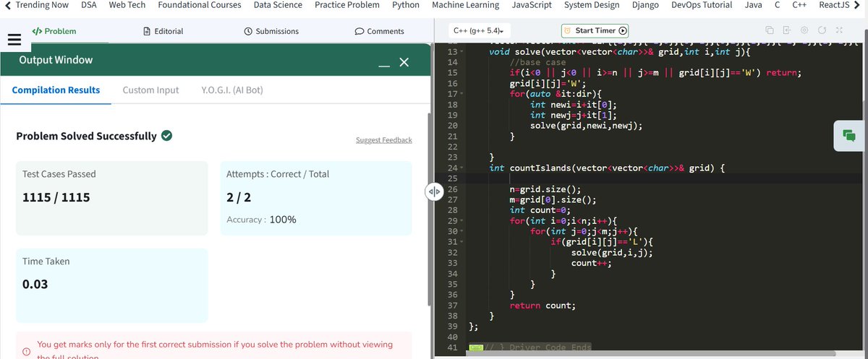Click the Suggest Feedback link
Image resolution: width=868 pixels, height=359 pixels.
click(383, 140)
